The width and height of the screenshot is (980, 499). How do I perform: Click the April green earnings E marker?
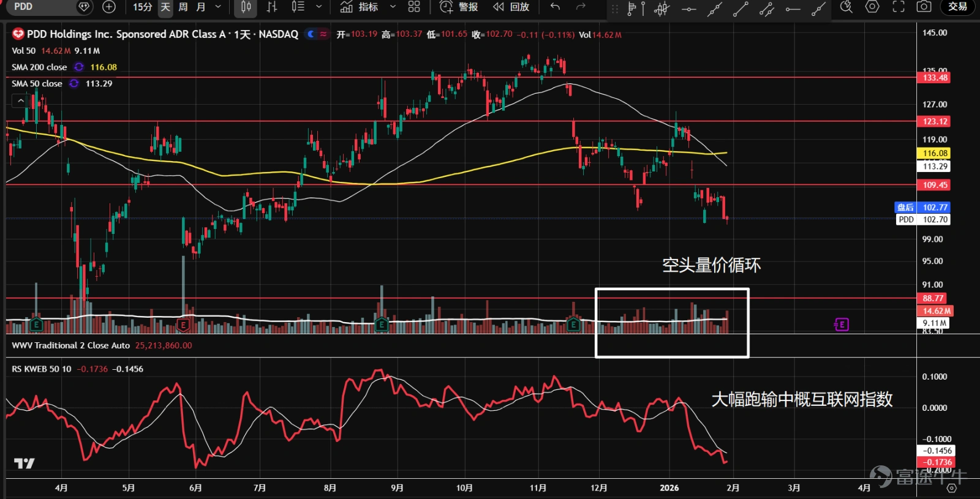[36, 325]
